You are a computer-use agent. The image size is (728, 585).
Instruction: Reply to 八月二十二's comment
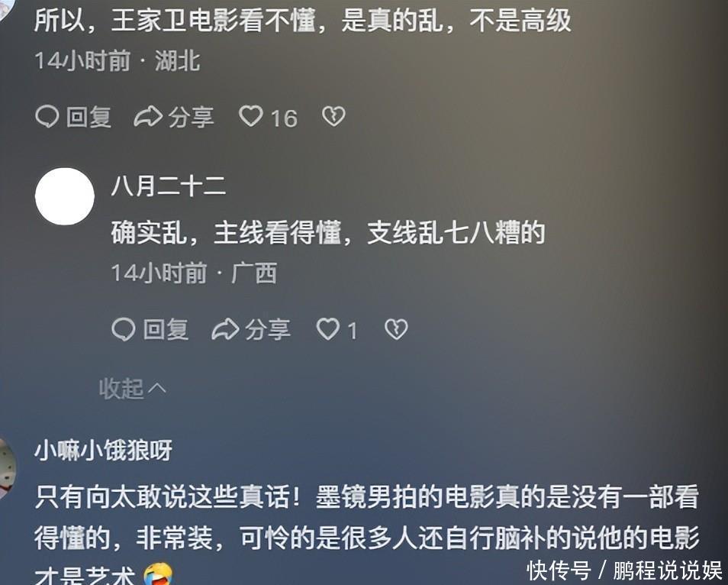pyautogui.click(x=150, y=329)
